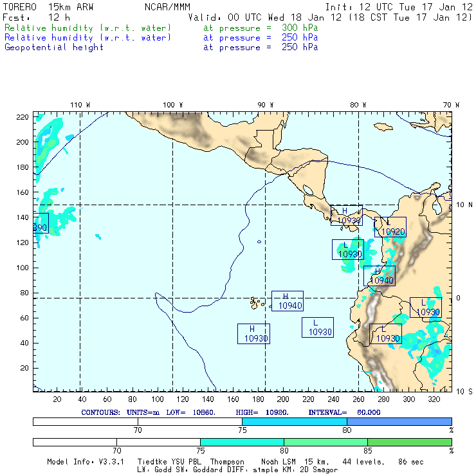Click the 'Init: 12 UTC Tue 17 Jan 12' text

(x=399, y=7)
